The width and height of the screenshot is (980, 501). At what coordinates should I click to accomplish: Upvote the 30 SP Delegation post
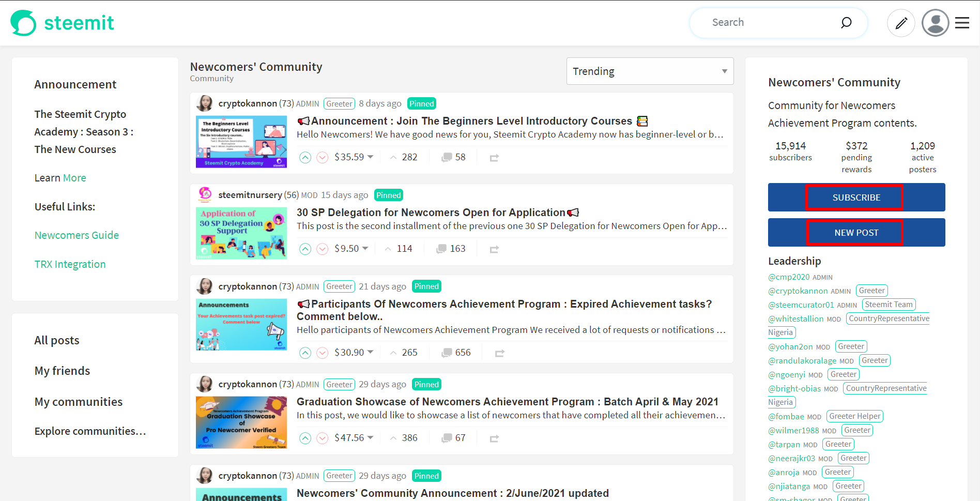[305, 249]
